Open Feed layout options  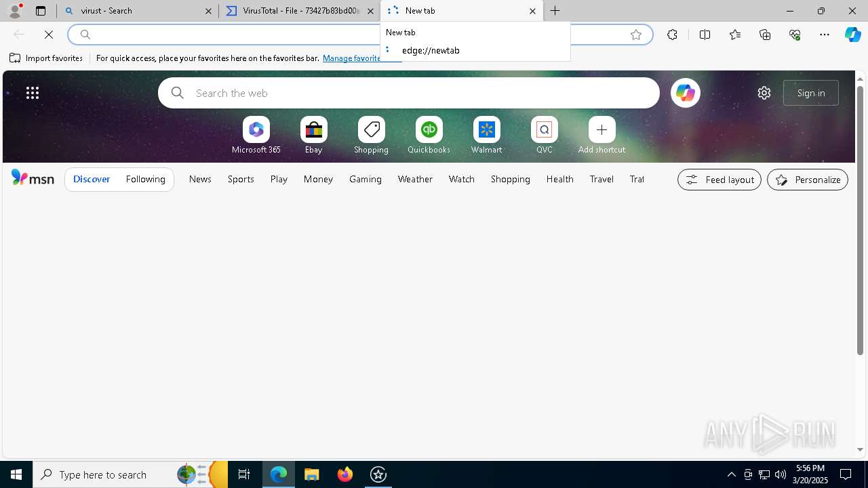pyautogui.click(x=719, y=180)
